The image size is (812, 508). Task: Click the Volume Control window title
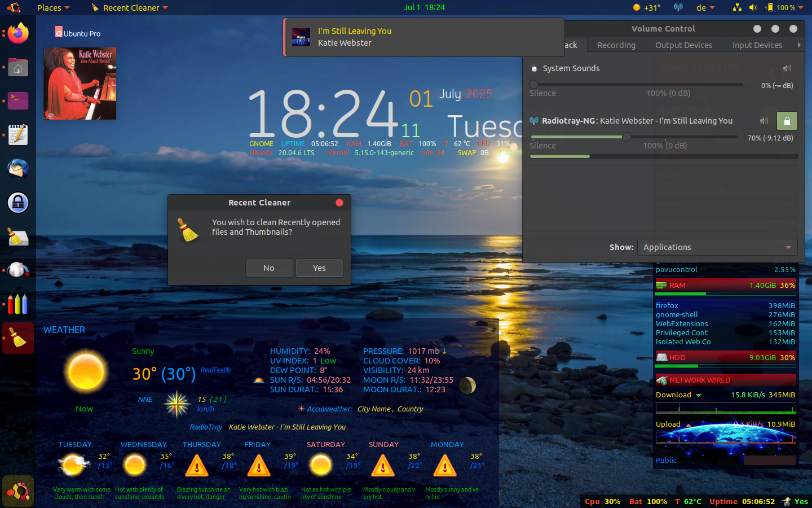(663, 29)
